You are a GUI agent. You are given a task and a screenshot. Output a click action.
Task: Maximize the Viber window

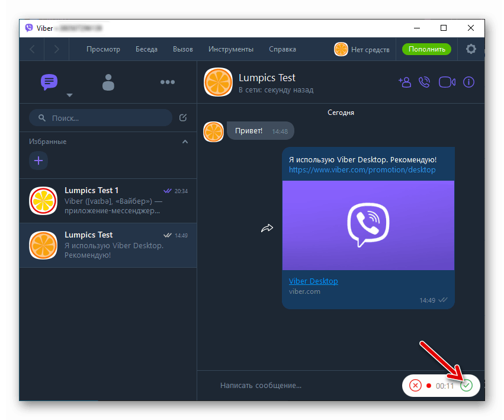point(444,28)
